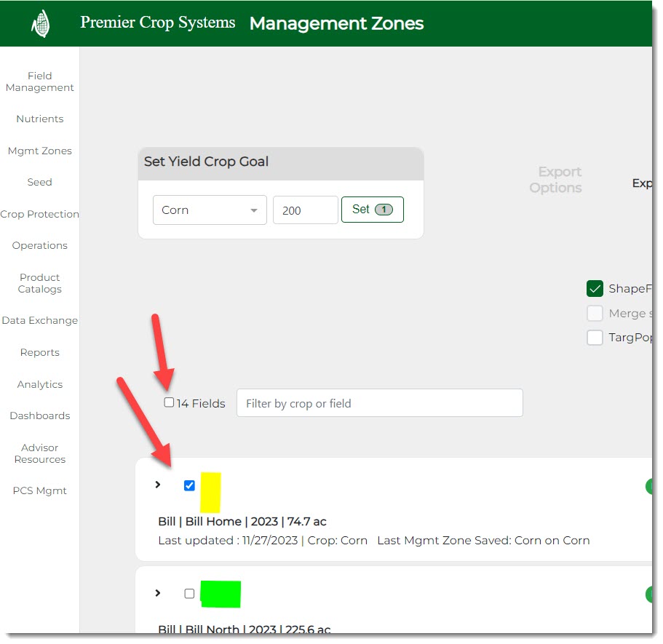This screenshot has height=644, width=663.
Task: Open Field Management in sidebar
Action: pyautogui.click(x=40, y=82)
